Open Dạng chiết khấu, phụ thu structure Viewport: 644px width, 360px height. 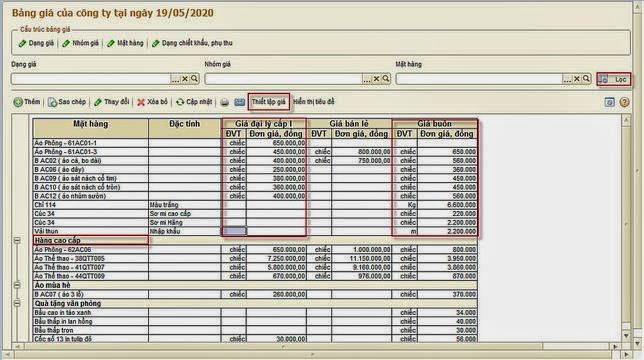192,43
